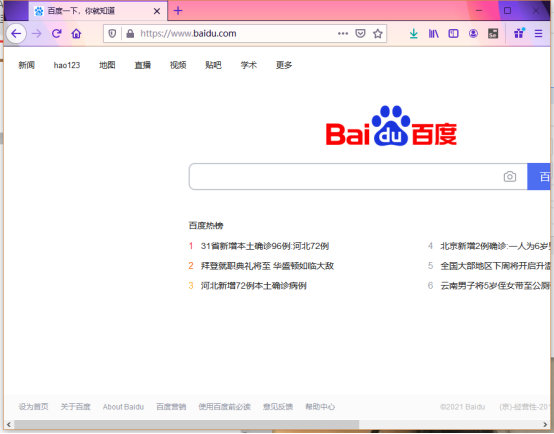Open the 贴吧 tieba link
Image resolution: width=554 pixels, height=434 pixels.
click(213, 65)
